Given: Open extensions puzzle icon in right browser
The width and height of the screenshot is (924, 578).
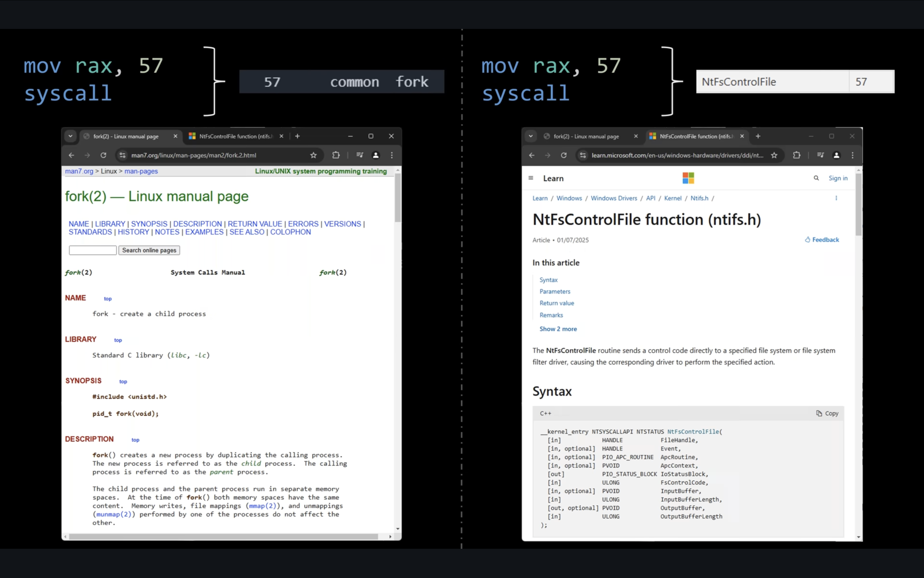Looking at the screenshot, I should (797, 155).
